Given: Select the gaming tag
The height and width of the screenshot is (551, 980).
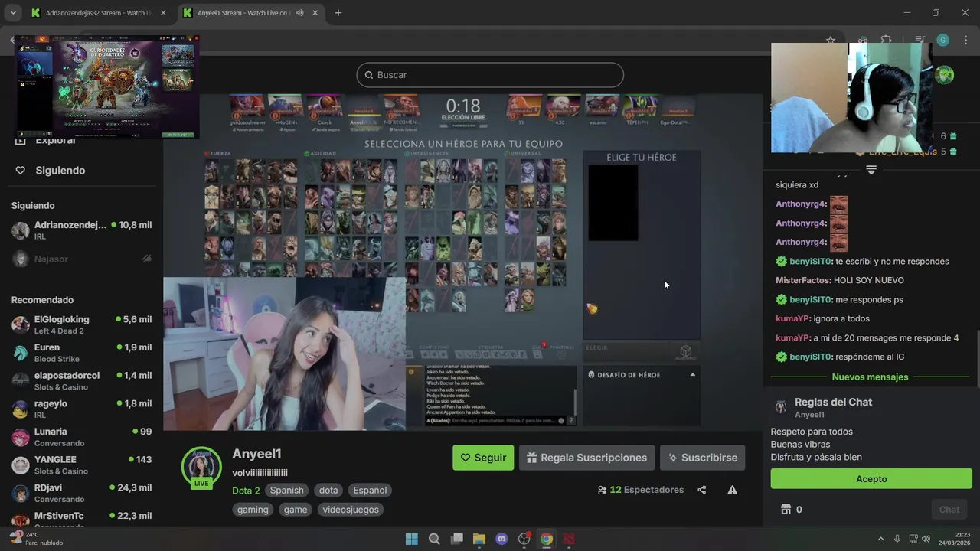Looking at the screenshot, I should [x=253, y=510].
